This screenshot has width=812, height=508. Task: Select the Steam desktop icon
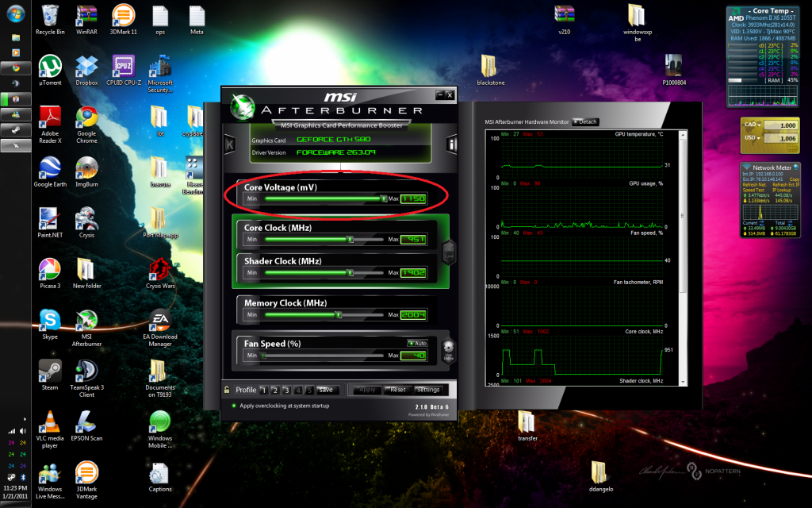click(50, 375)
